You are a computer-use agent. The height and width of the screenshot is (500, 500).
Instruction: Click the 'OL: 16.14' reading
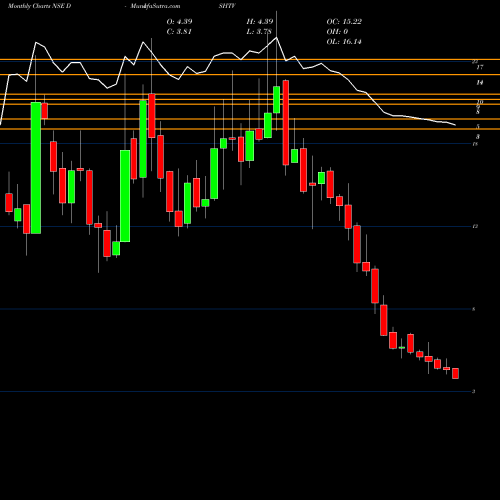[344, 42]
